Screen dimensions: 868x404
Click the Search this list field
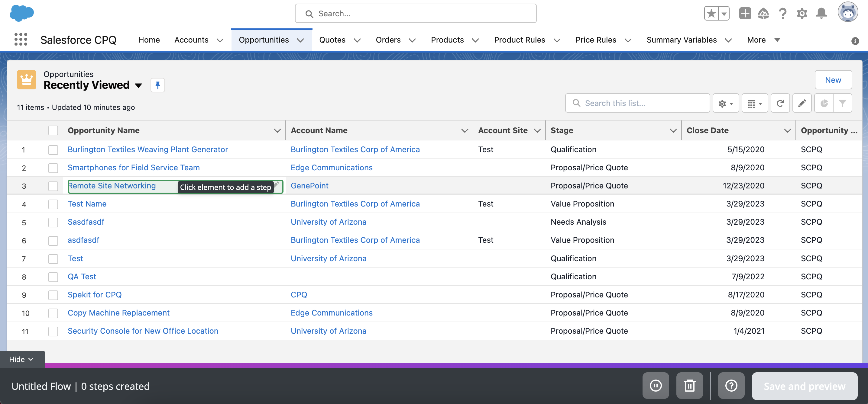click(x=637, y=103)
